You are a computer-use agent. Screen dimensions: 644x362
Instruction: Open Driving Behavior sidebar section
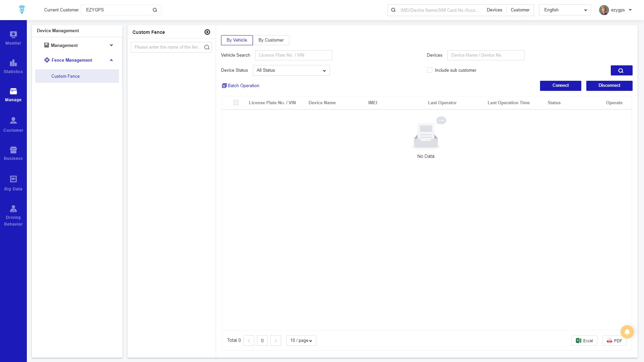(13, 216)
